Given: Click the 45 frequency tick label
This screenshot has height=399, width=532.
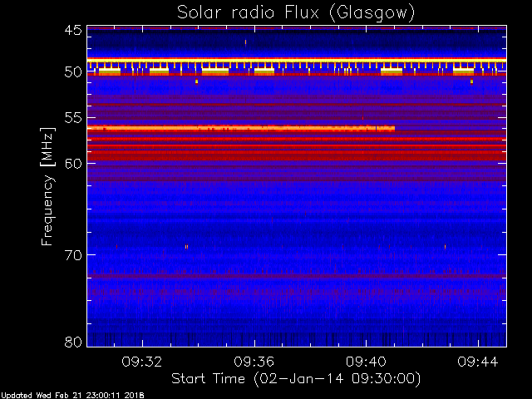Looking at the screenshot, I should (73, 30).
